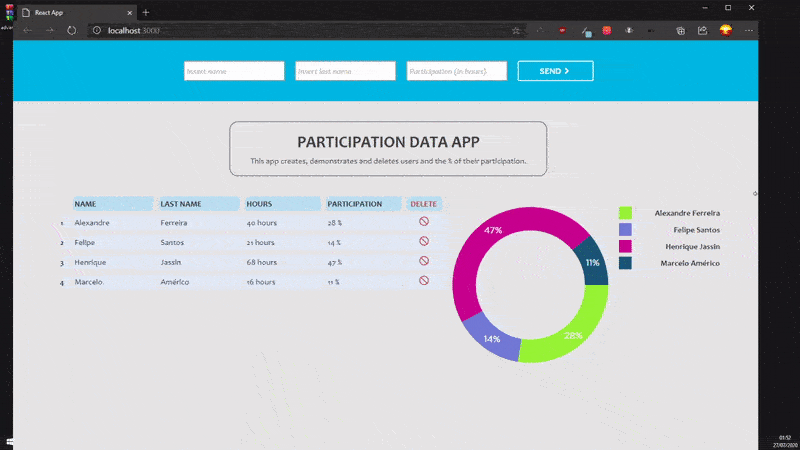Delete Henrique Jassin's row

click(424, 261)
